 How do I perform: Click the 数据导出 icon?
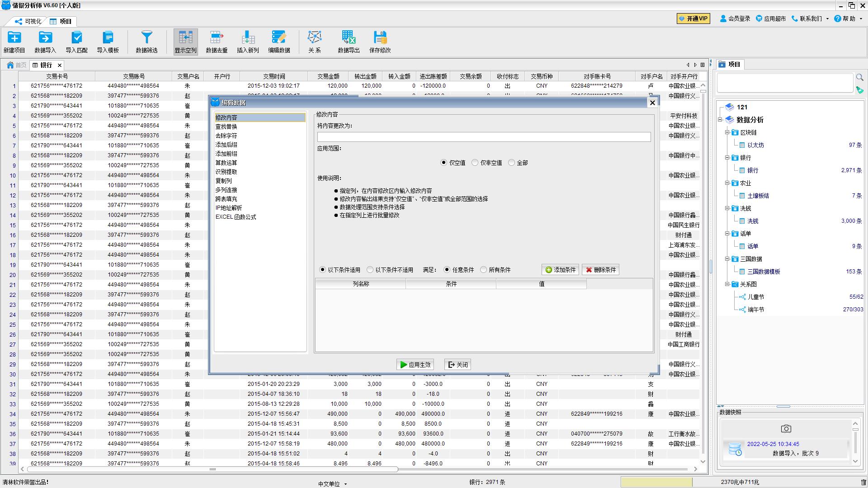click(x=349, y=42)
